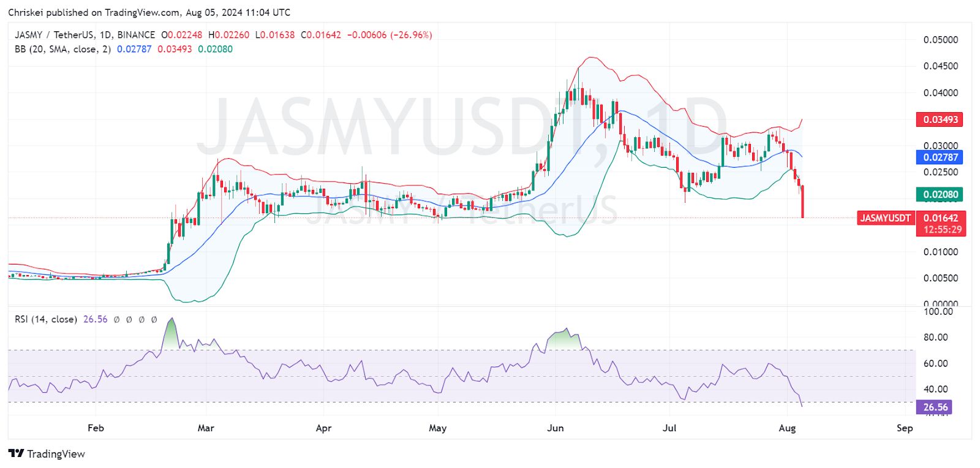Click the RSI (14, close) indicator label
The width and height of the screenshot is (980, 468).
click(x=46, y=319)
